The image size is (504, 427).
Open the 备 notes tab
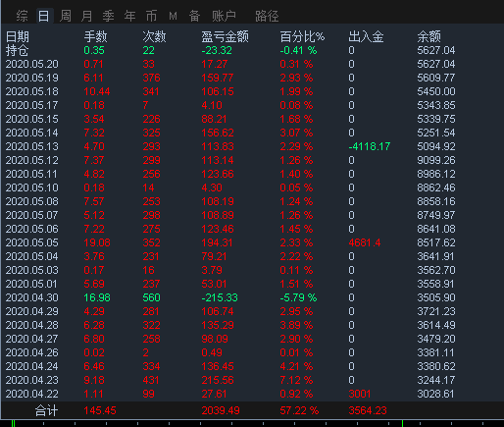[x=194, y=16]
